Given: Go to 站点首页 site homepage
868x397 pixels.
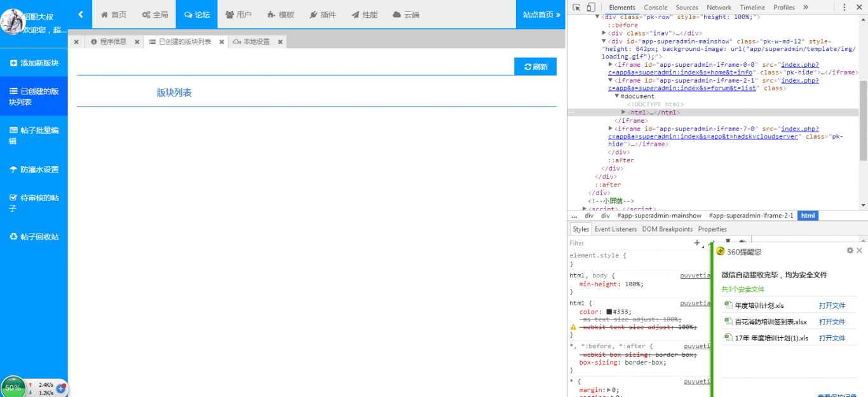Looking at the screenshot, I should point(541,14).
